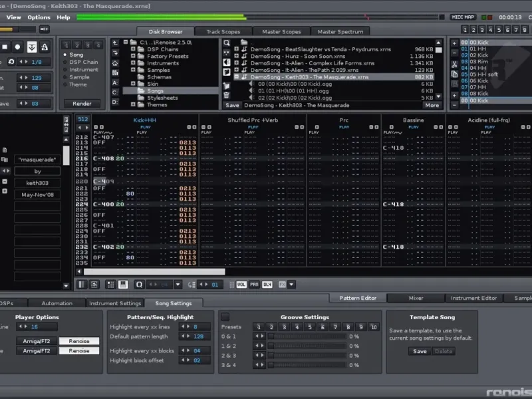Toggle the DLY column button
The image size is (532, 399).
click(x=267, y=285)
